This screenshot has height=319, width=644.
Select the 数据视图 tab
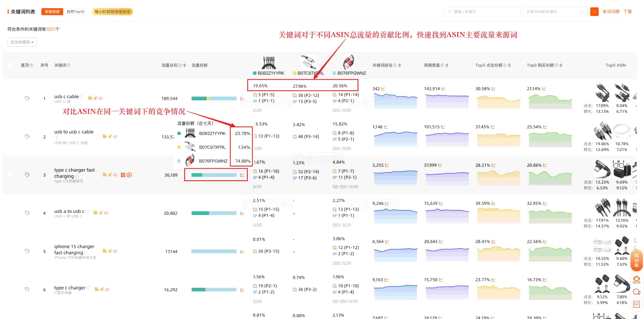[x=52, y=12]
